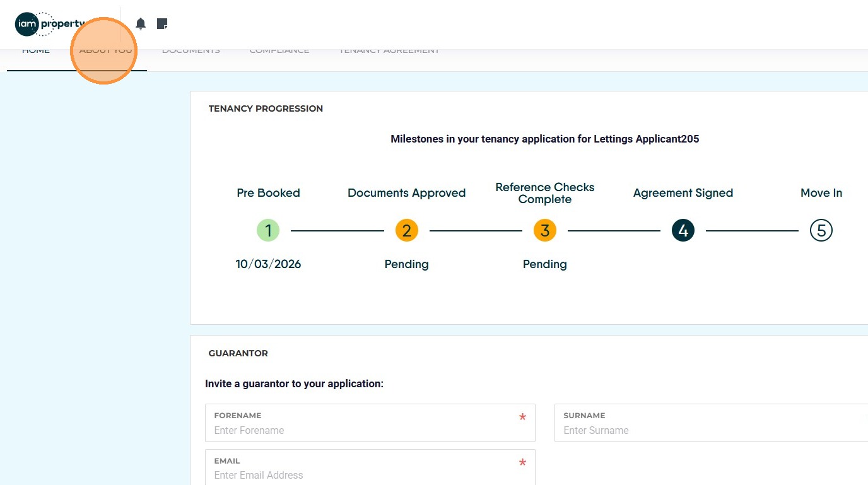This screenshot has width=868, height=485.
Task: Click the Move In milestone circle 5
Action: click(821, 231)
